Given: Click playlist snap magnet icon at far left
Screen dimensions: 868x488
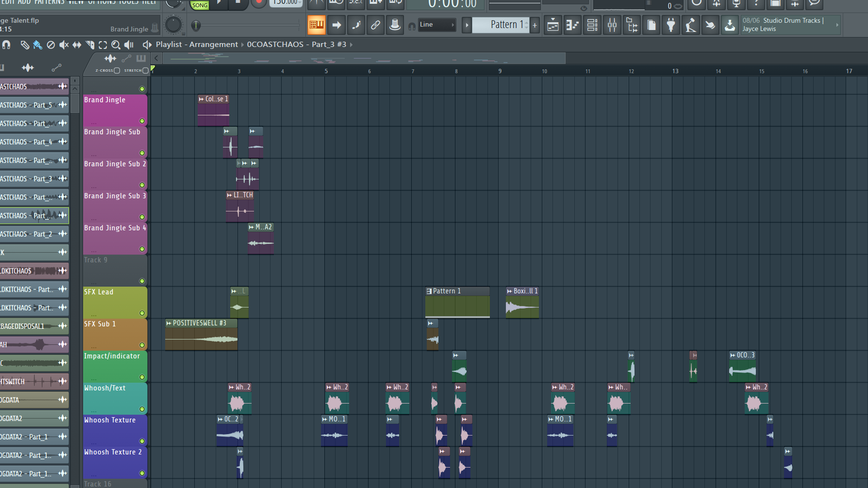Looking at the screenshot, I should coord(6,45).
